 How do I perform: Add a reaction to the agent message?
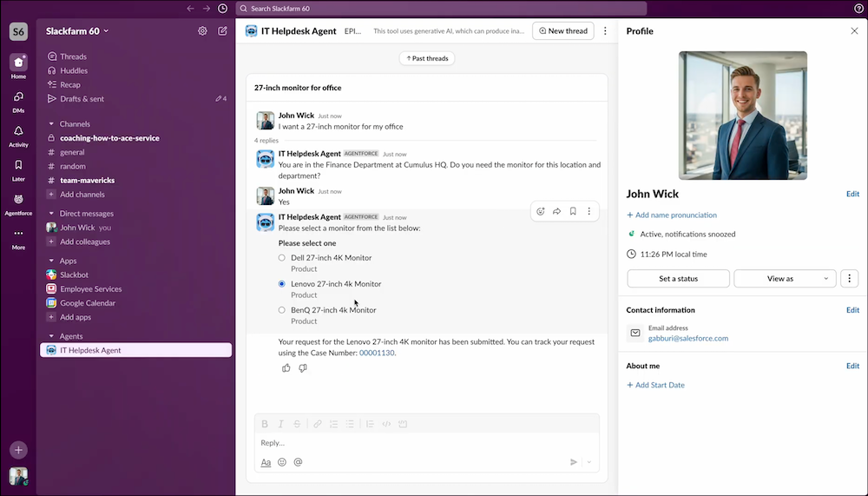coord(541,211)
